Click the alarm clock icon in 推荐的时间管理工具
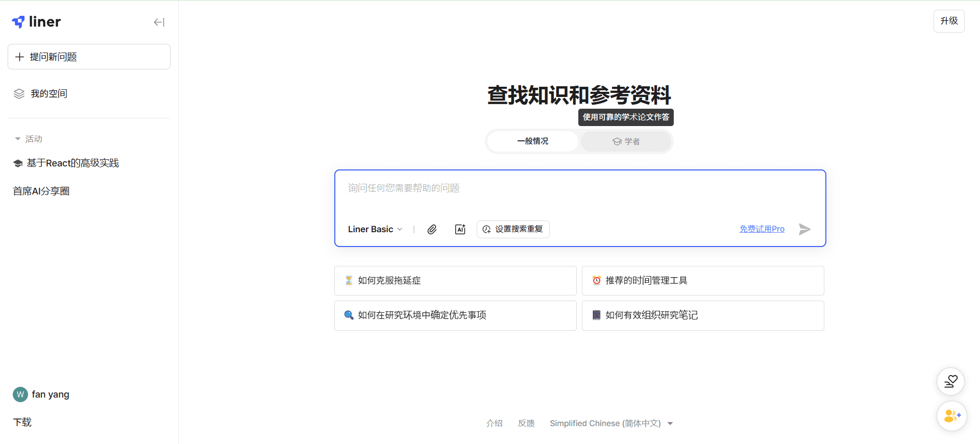Screen dimensions: 980x444 click(596, 281)
